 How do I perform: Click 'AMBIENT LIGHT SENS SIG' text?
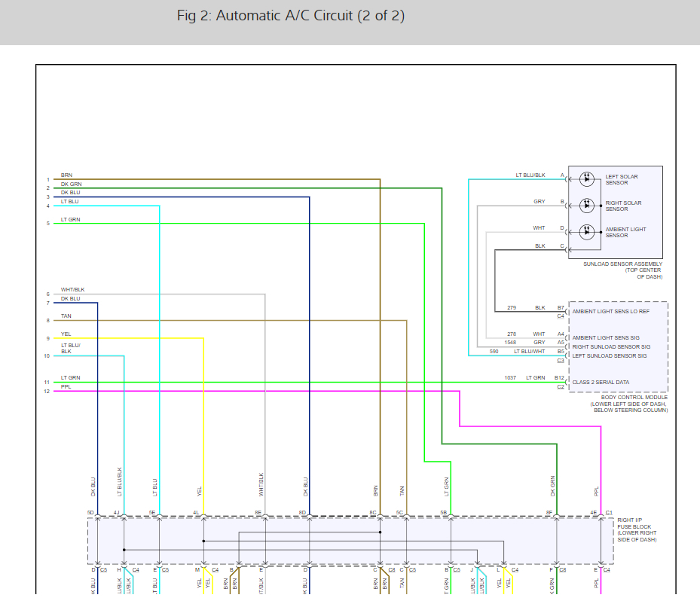click(x=606, y=338)
